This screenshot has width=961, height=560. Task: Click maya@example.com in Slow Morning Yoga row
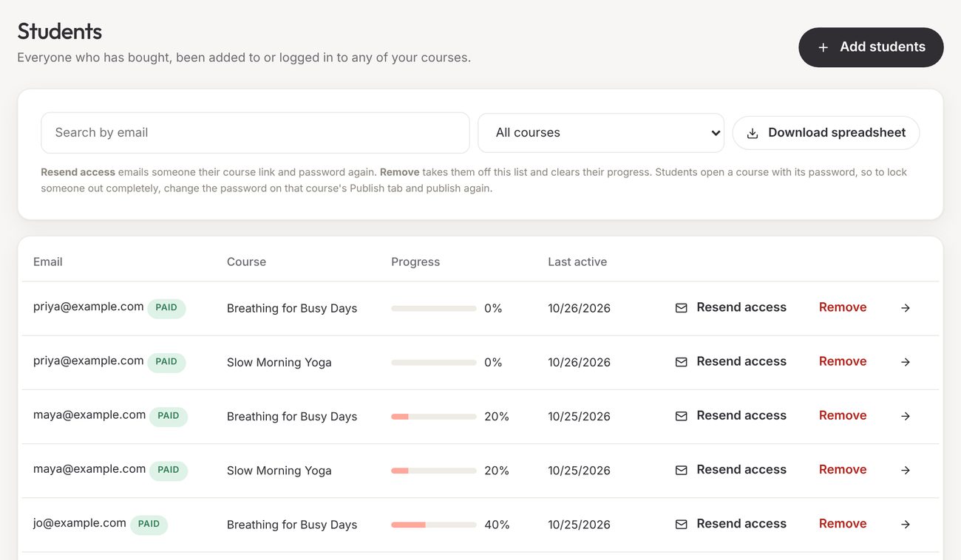[x=89, y=468]
